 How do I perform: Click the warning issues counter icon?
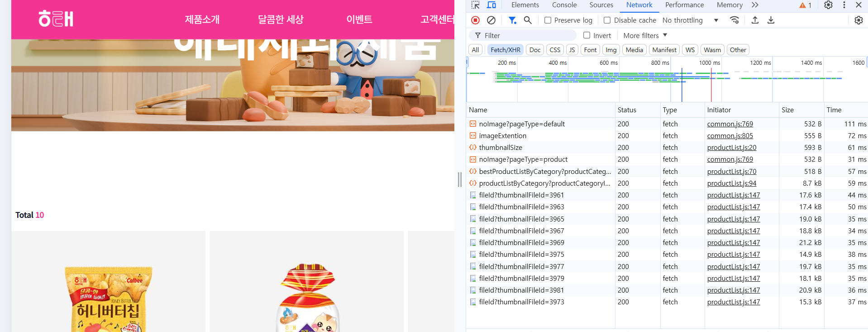(x=805, y=5)
